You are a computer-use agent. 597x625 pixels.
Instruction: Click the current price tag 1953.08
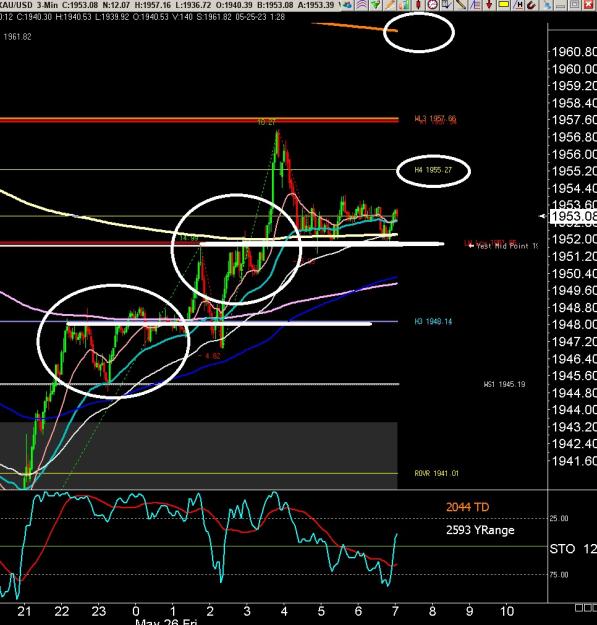pos(573,216)
